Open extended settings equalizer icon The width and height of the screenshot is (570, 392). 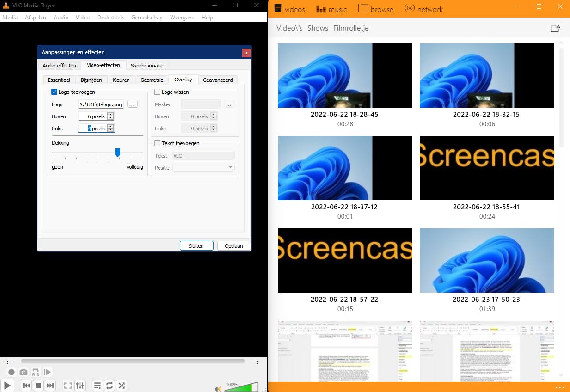80,386
